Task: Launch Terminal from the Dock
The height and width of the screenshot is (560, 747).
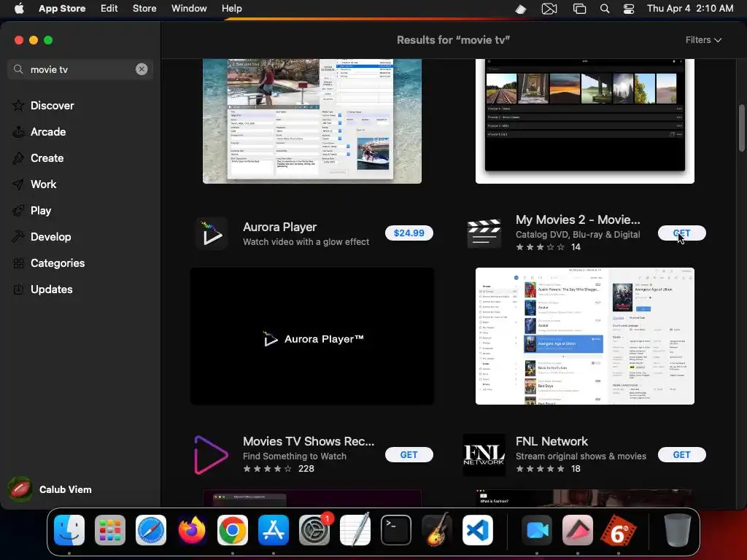Action: click(396, 530)
